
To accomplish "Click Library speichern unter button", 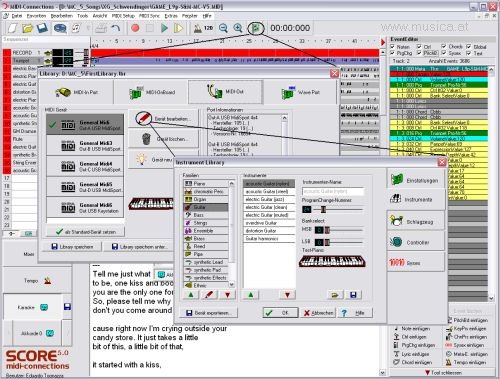I will click(x=139, y=247).
